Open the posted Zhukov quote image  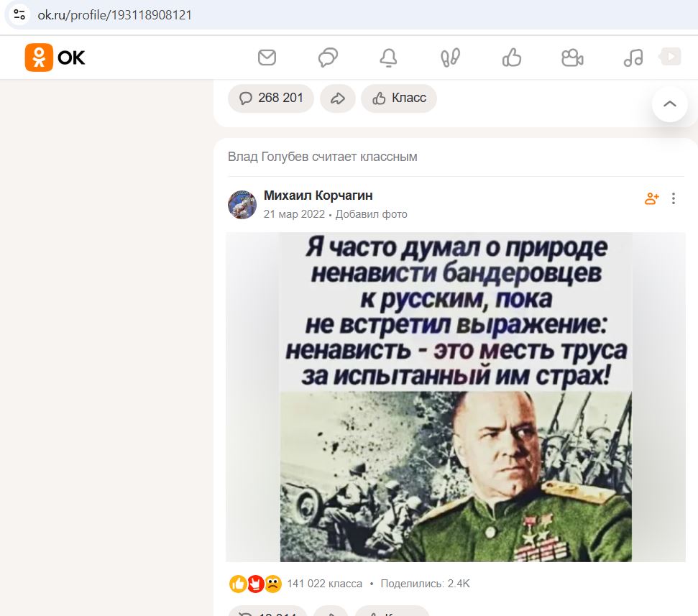click(456, 397)
